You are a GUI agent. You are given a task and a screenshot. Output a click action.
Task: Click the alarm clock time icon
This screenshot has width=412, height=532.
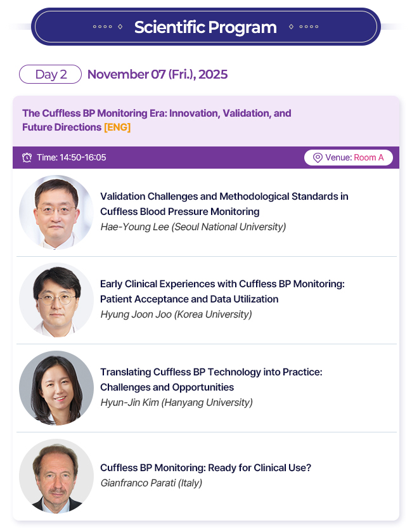coord(27,158)
